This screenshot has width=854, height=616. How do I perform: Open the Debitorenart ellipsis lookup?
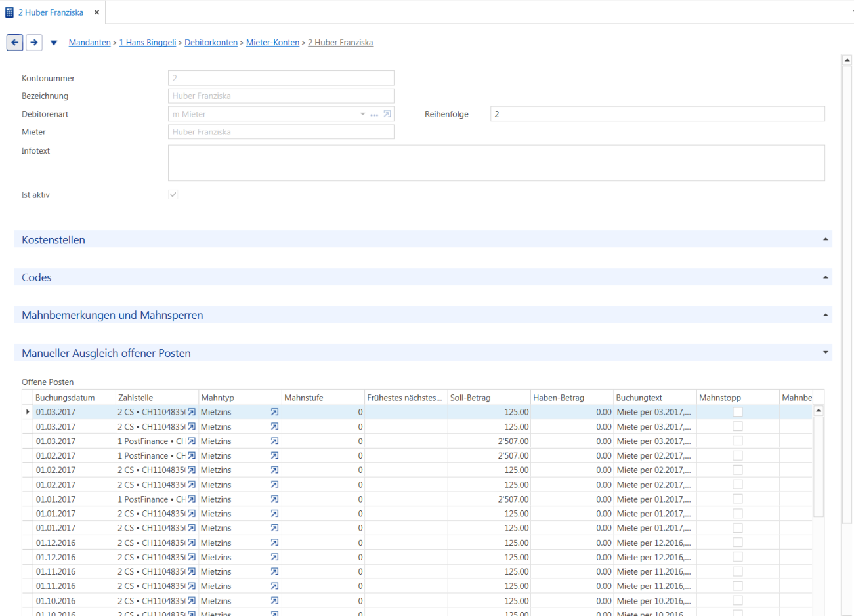374,115
